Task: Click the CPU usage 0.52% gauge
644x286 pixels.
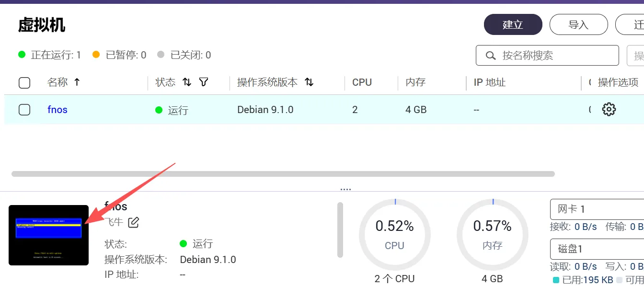Action: point(395,234)
